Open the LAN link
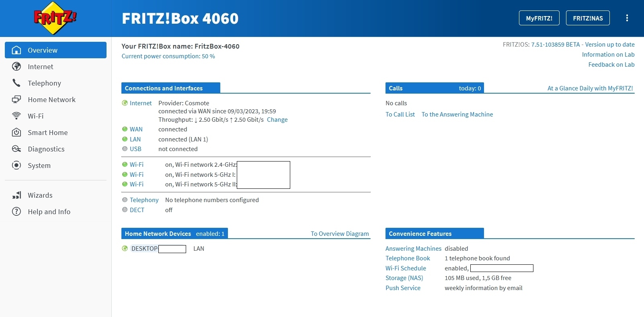The height and width of the screenshot is (317, 644). click(135, 139)
